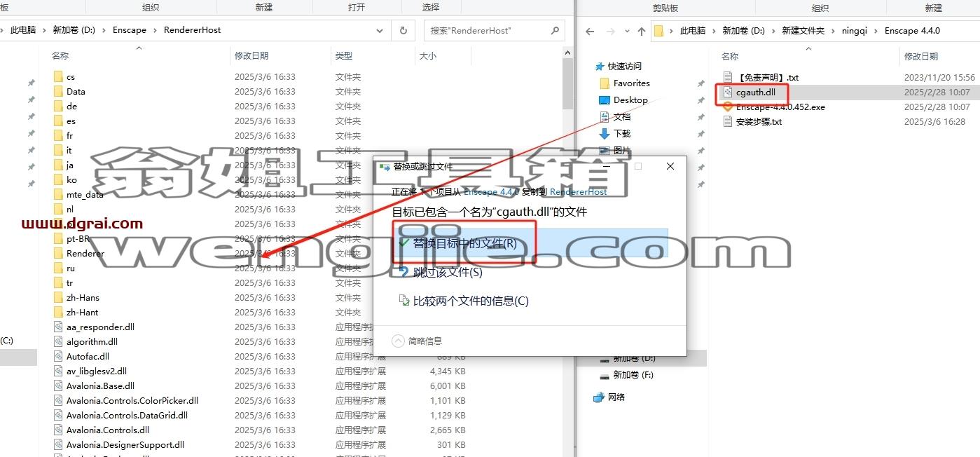Click Enscape 4.4.0 breadcrumb in right address bar
Screen dimensions: 980x457
click(x=912, y=31)
